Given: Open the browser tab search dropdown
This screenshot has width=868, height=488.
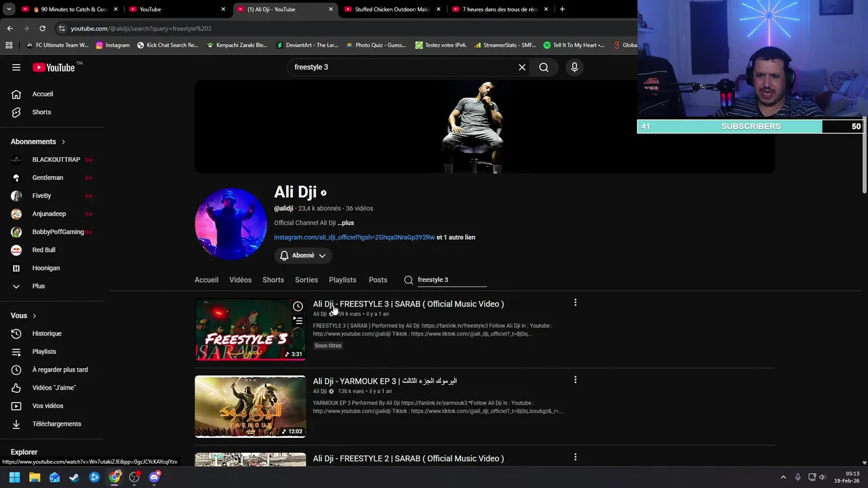Looking at the screenshot, I should pos(9,9).
